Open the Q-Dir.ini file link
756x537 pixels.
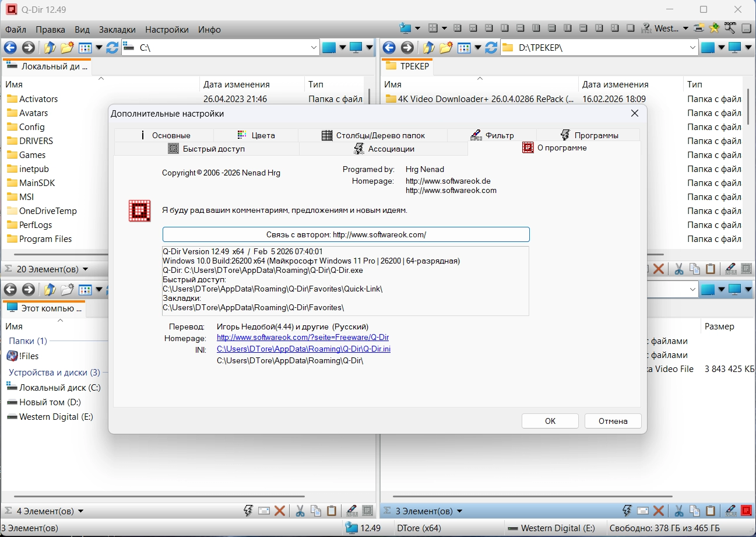pos(304,349)
